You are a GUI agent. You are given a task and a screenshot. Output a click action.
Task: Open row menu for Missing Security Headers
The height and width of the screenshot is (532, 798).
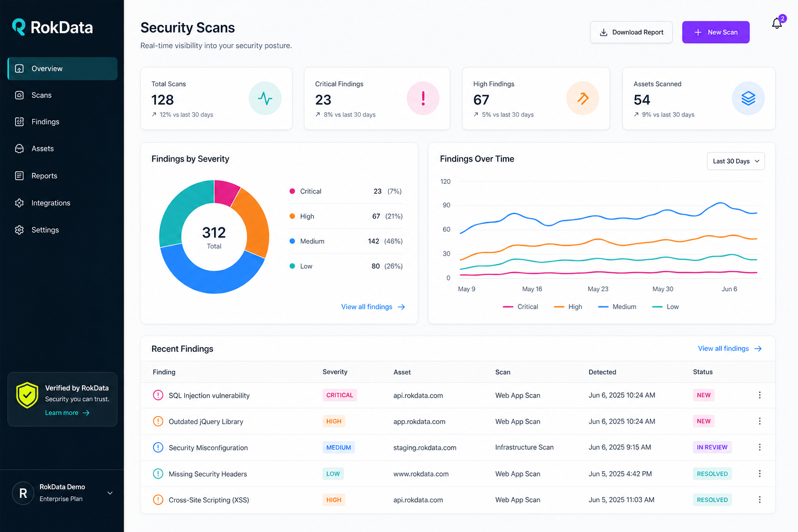pyautogui.click(x=760, y=473)
